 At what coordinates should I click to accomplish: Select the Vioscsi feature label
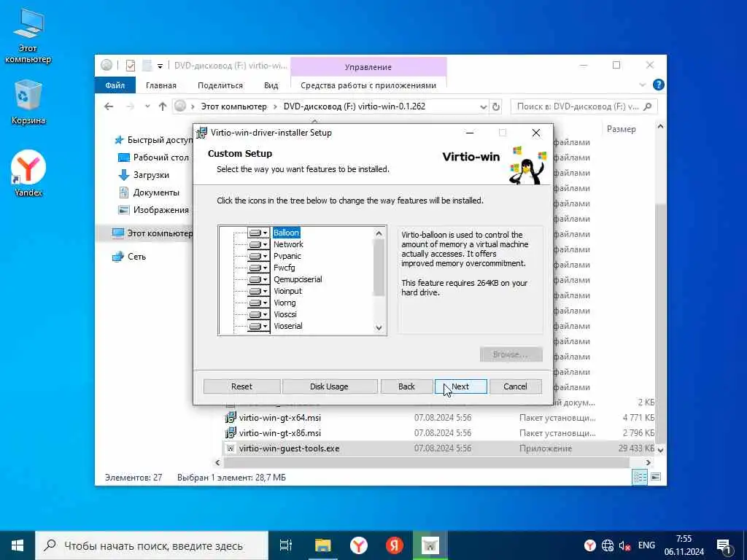[x=285, y=314]
